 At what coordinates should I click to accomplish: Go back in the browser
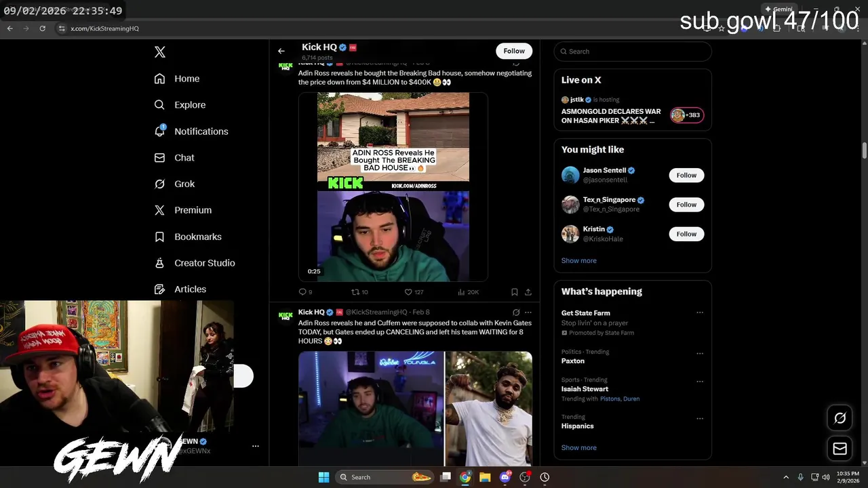point(9,28)
